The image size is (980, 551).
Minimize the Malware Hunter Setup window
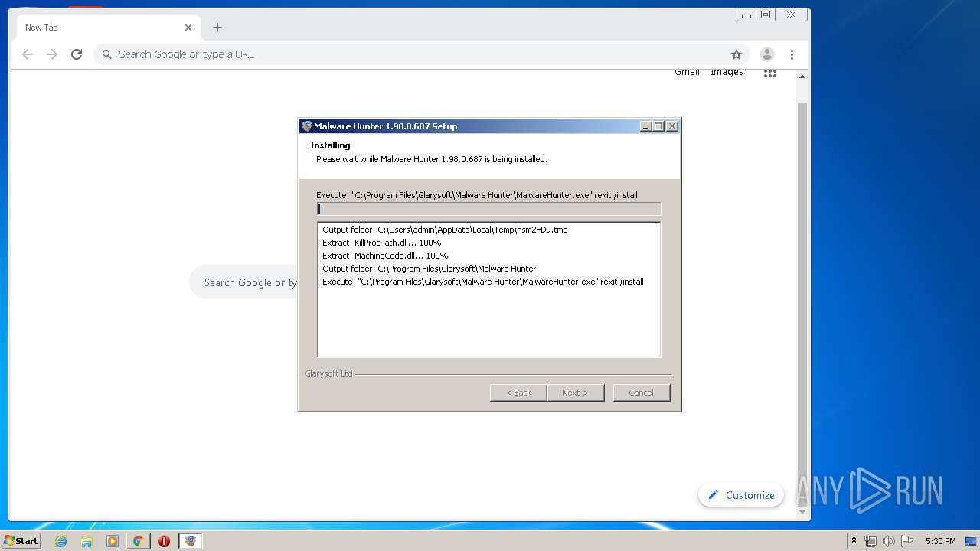[x=645, y=126]
